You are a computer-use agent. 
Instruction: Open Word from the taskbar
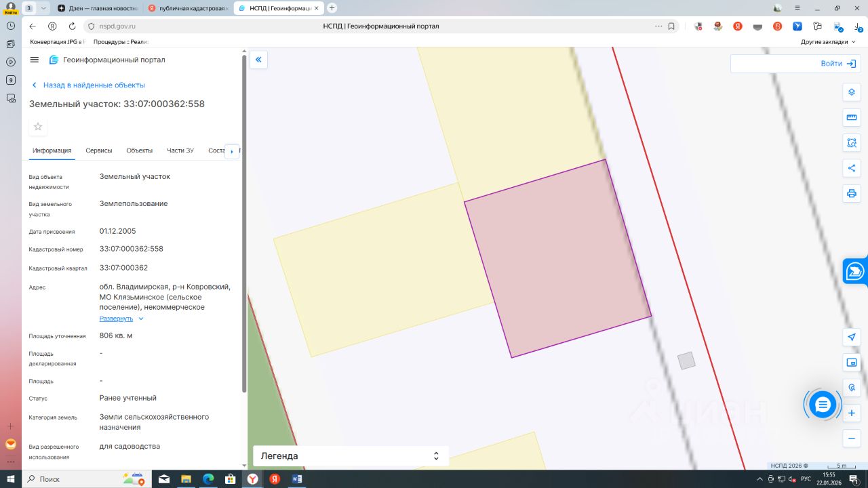point(296,479)
